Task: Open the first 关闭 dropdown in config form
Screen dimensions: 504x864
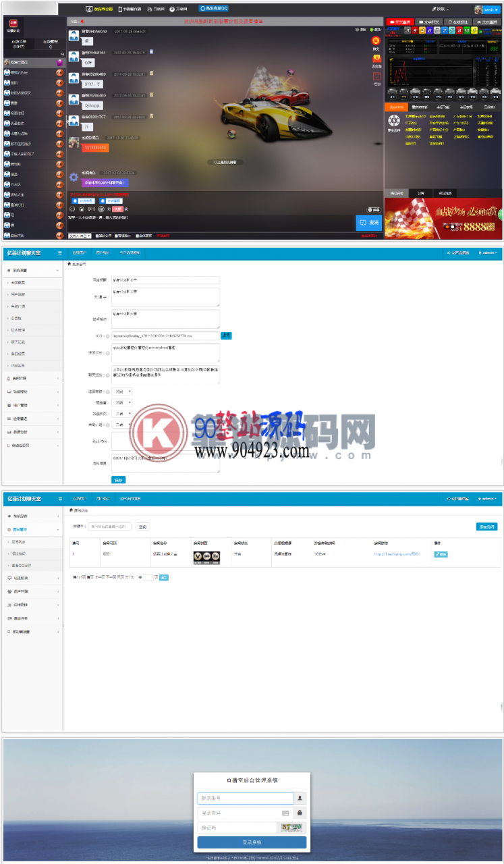Action: pos(121,391)
